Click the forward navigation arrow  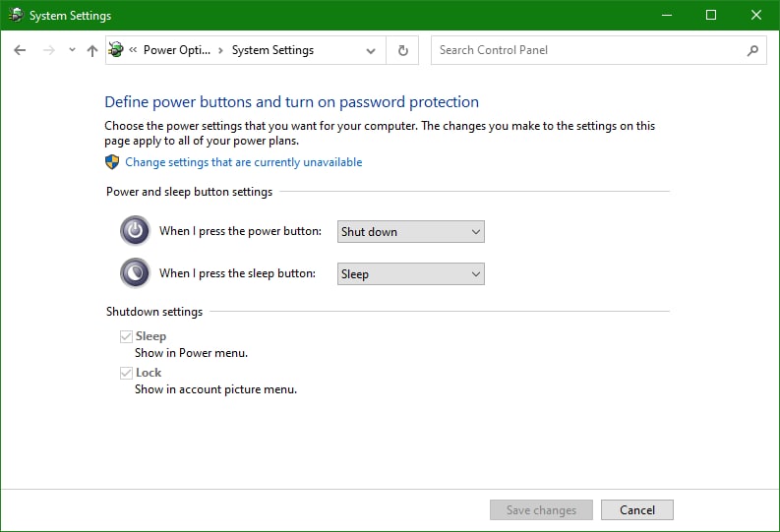click(49, 50)
